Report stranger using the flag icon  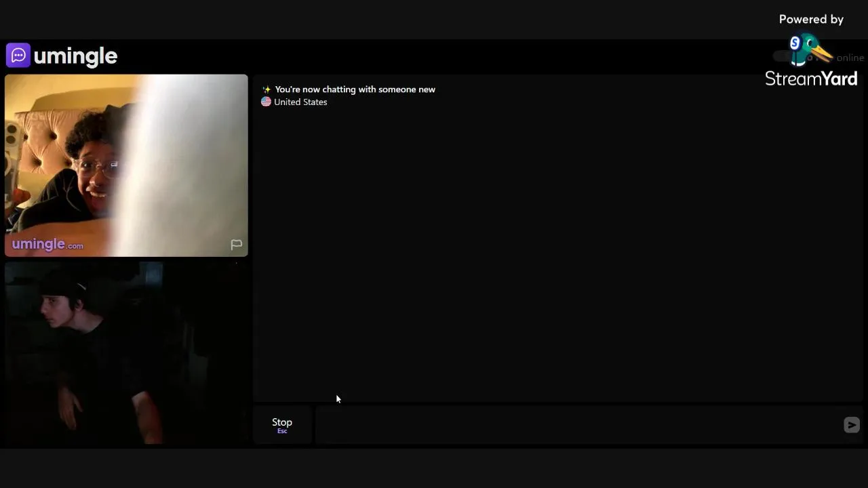click(x=236, y=245)
